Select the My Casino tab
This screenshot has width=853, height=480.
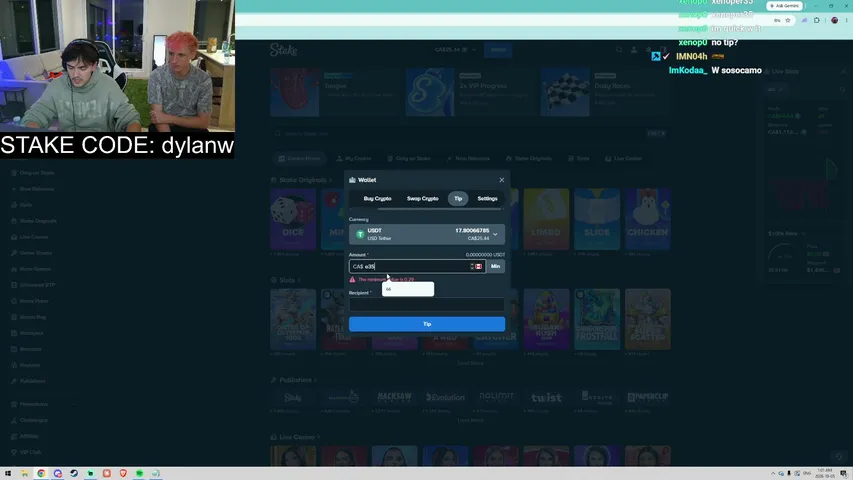[354, 158]
